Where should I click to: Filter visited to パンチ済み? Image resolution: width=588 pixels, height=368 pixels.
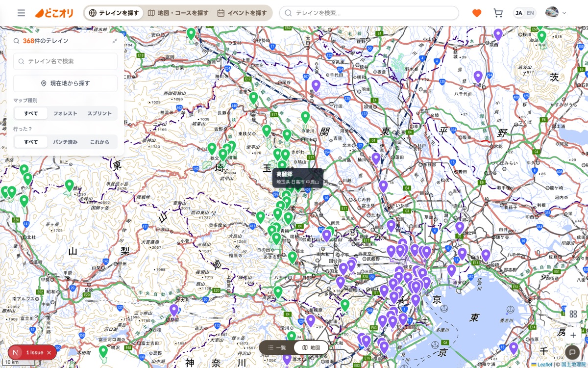(65, 142)
